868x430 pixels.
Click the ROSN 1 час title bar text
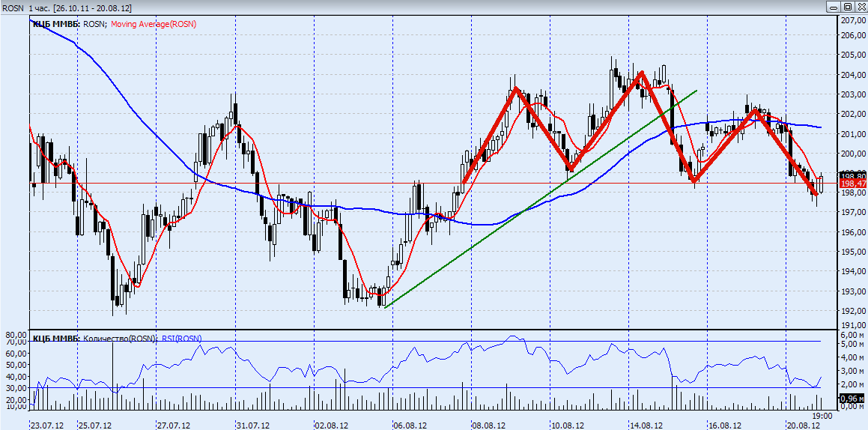coord(67,7)
